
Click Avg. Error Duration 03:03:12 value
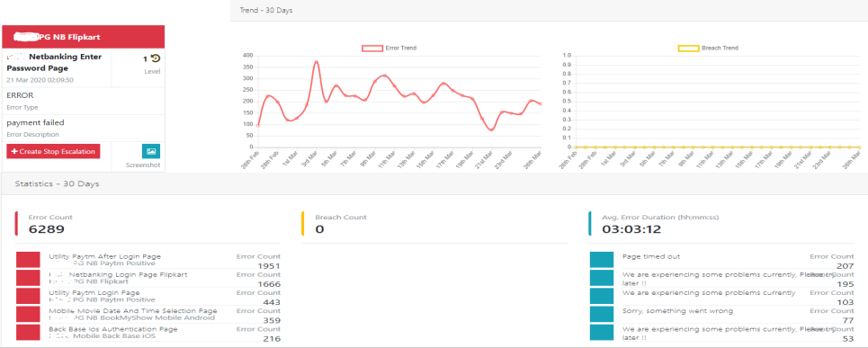click(x=631, y=229)
